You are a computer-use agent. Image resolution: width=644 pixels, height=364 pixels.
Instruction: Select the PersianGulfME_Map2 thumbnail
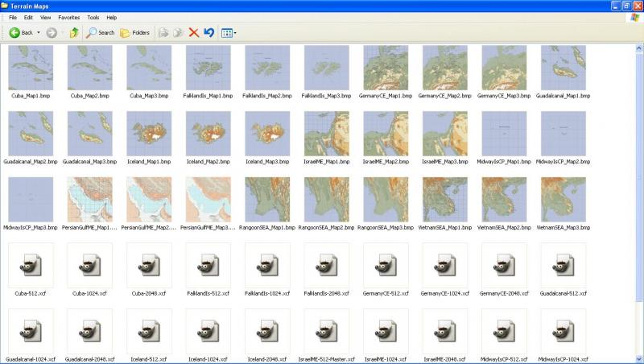pyautogui.click(x=149, y=199)
